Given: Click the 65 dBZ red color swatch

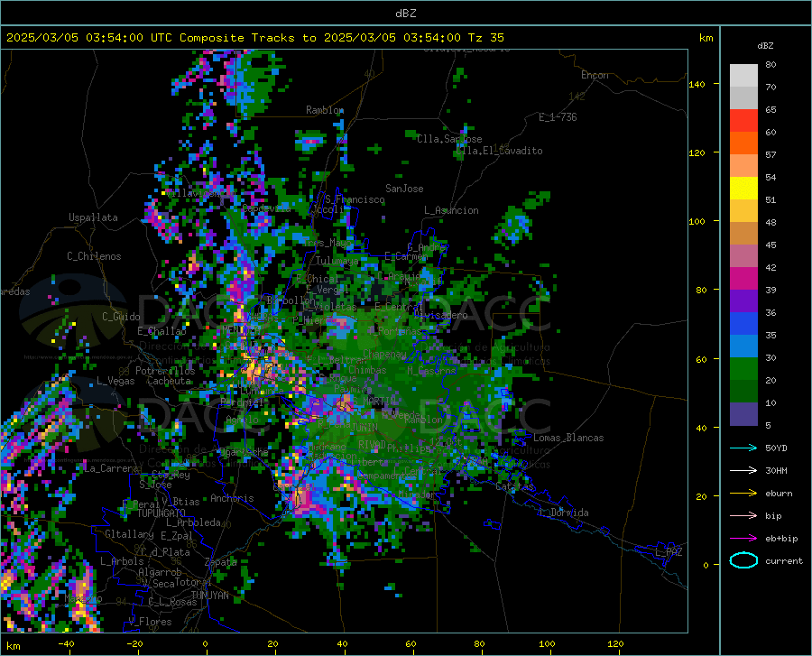Looking at the screenshot, I should (743, 121).
